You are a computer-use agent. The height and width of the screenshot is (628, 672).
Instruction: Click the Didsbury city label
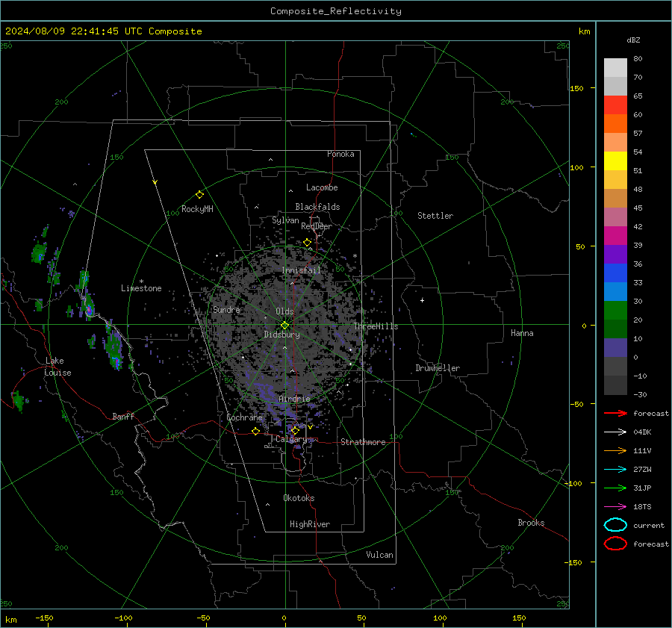click(x=281, y=335)
